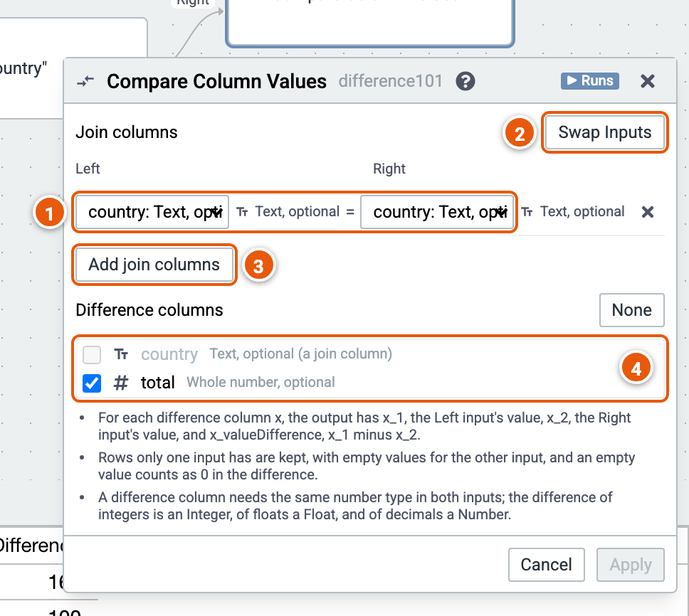Click the difference101 node name text

point(390,81)
